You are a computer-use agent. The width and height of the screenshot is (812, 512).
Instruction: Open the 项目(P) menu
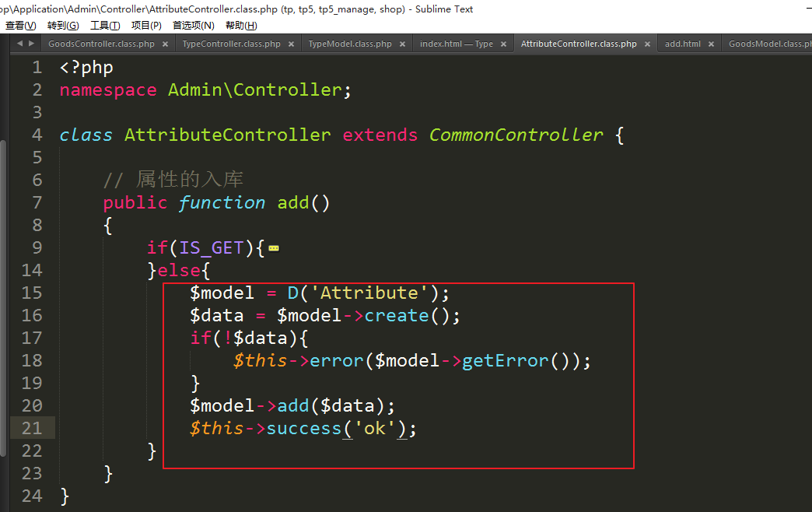[146, 25]
